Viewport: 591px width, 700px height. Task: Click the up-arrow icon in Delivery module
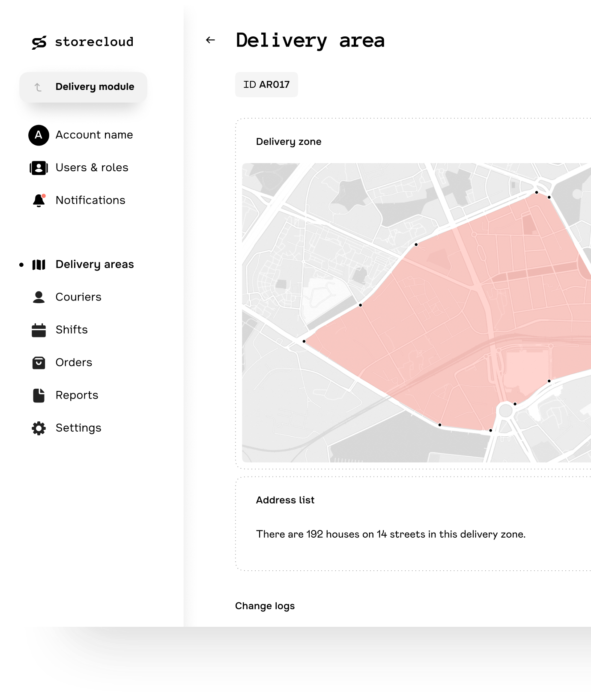38,87
